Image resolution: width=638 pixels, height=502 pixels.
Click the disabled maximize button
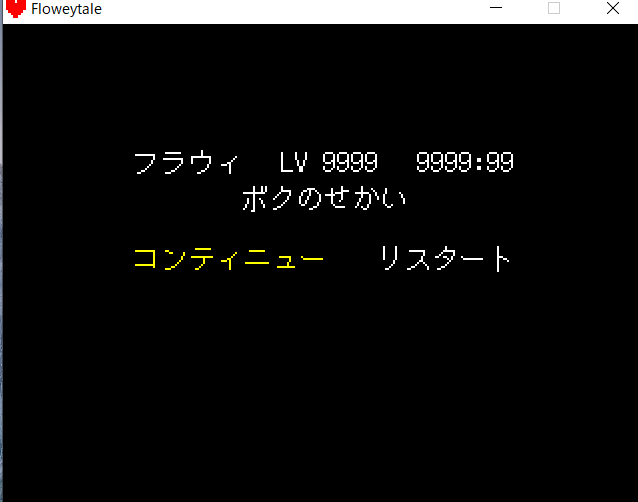[x=554, y=8]
